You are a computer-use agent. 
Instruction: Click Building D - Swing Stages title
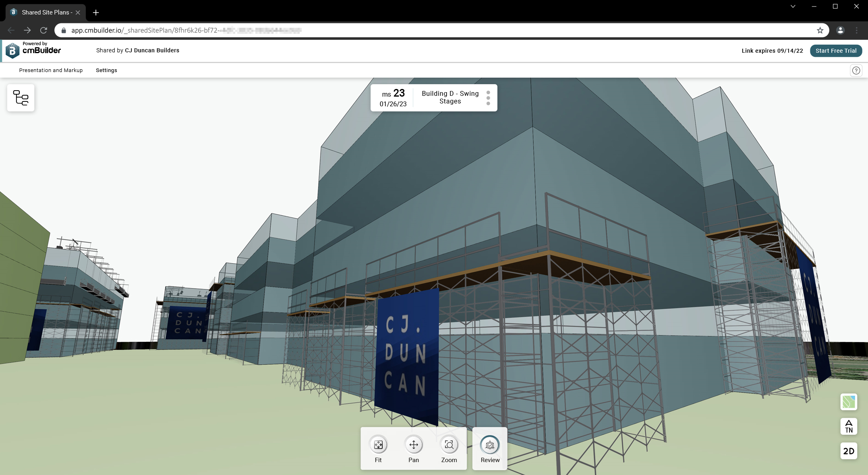point(450,97)
